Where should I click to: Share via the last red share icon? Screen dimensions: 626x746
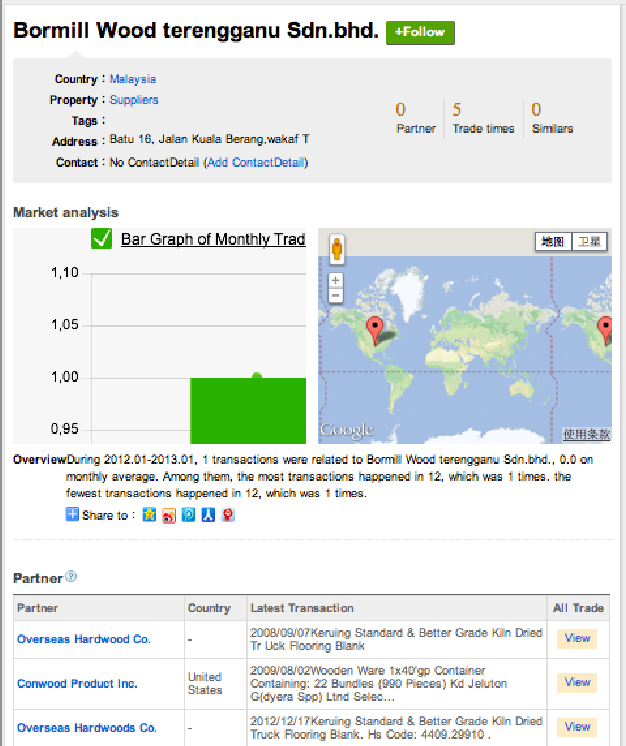point(228,515)
